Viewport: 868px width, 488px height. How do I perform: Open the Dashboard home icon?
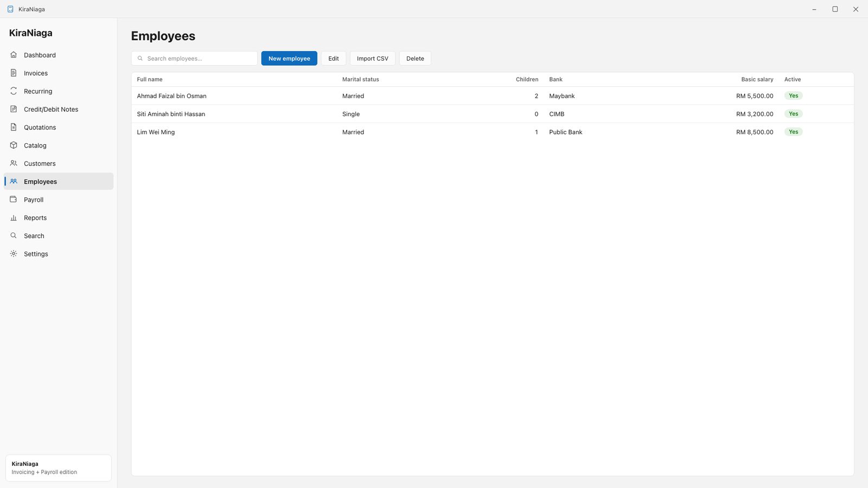14,55
